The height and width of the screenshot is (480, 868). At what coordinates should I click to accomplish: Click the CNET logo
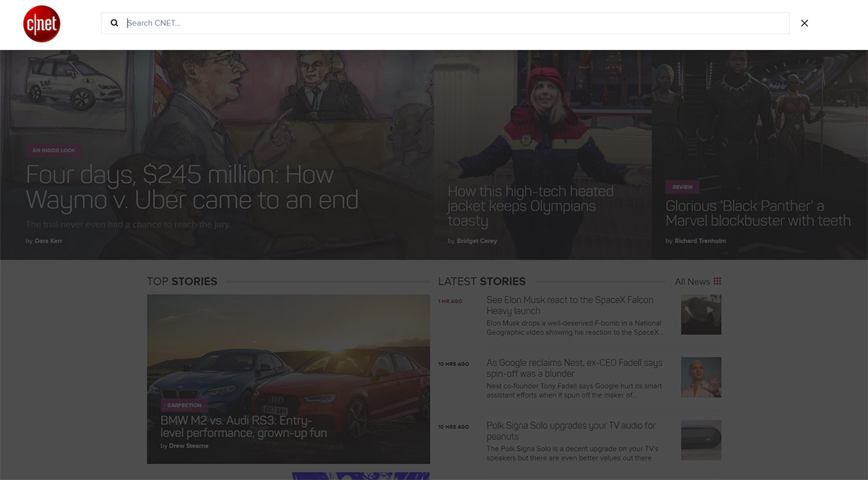(41, 24)
